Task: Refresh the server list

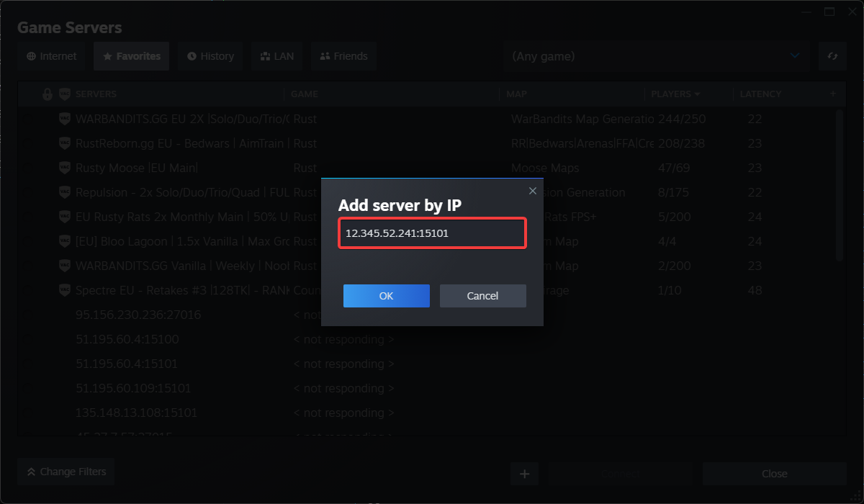Action: (832, 56)
